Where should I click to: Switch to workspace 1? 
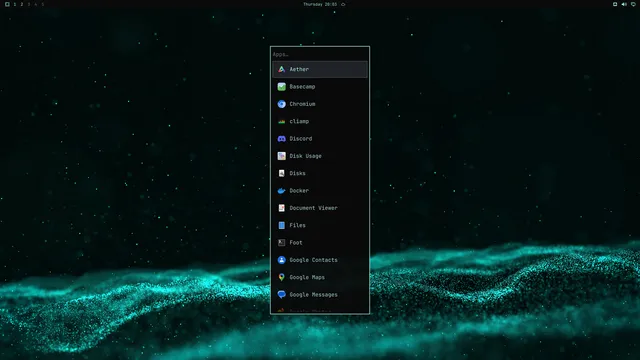[x=15, y=4]
